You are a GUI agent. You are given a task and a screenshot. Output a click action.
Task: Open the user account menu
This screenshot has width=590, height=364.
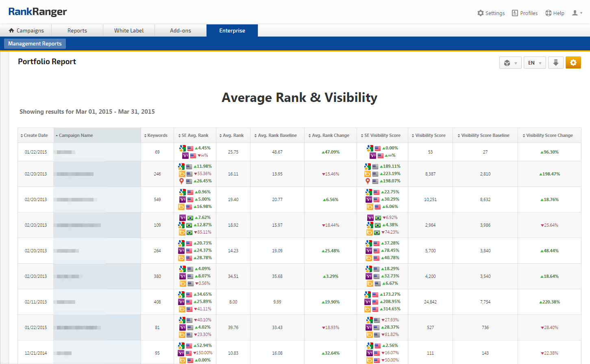pyautogui.click(x=577, y=13)
